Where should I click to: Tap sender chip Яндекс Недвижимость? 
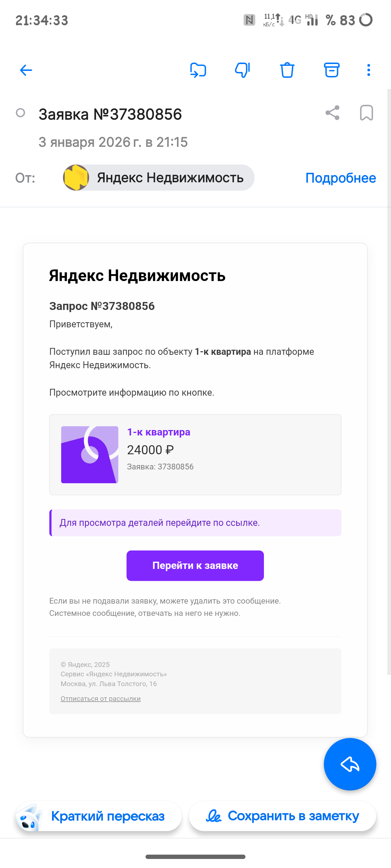pyautogui.click(x=159, y=178)
